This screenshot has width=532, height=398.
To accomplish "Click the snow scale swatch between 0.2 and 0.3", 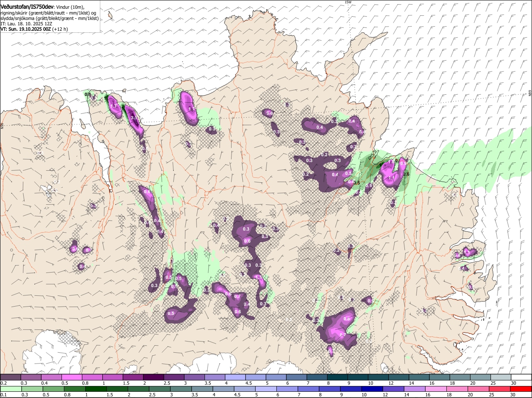I will 10,377.
